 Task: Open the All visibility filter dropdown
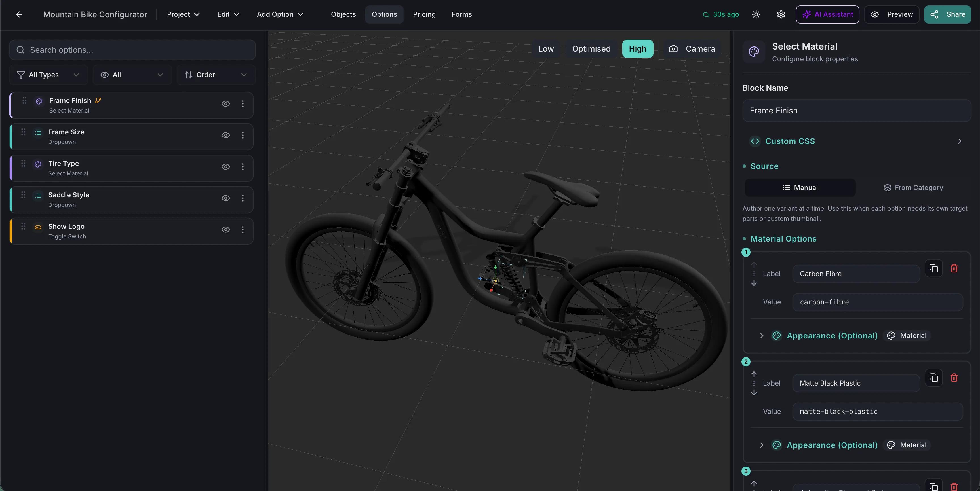coord(132,75)
